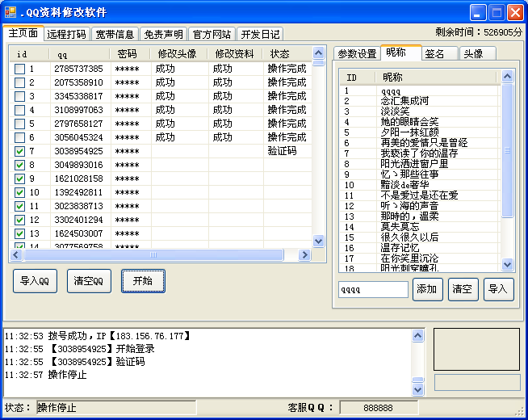This screenshot has height=420, width=528.
Task: Click the account table's scroll left arrow
Action: [x=16, y=254]
